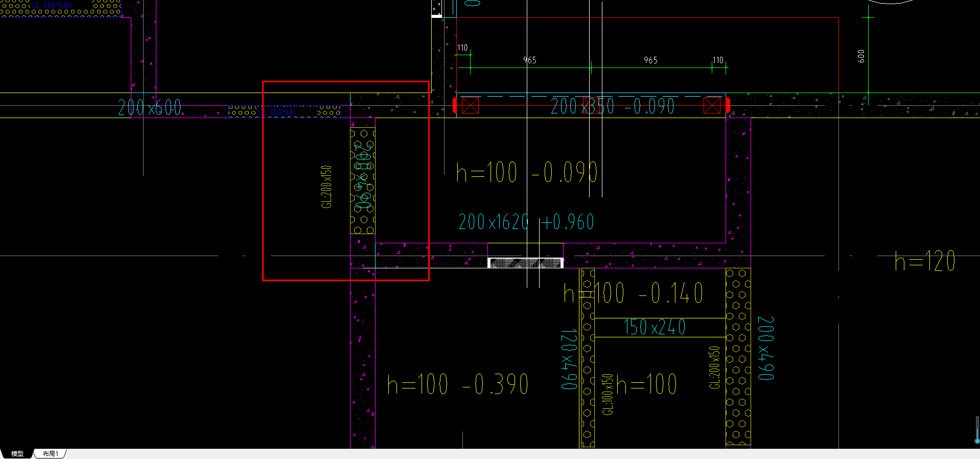Screen dimensions: 980x459
Task: Select the gray dotted-fill rectangle block
Action: (x=525, y=263)
